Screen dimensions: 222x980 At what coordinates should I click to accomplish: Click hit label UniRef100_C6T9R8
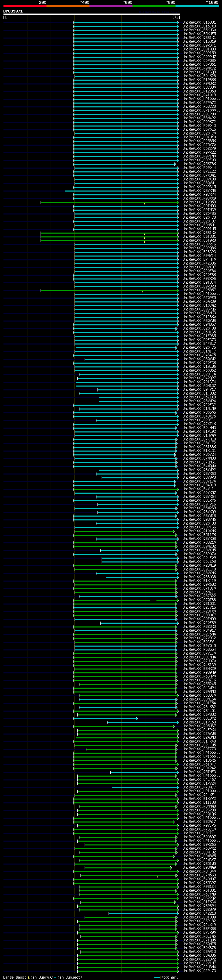click(x=199, y=240)
